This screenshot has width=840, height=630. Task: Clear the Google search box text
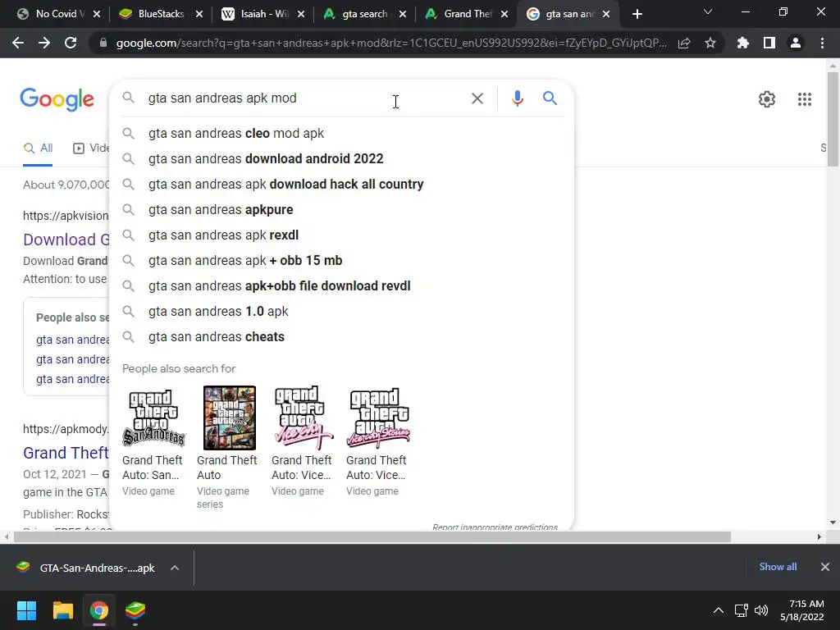tap(477, 98)
